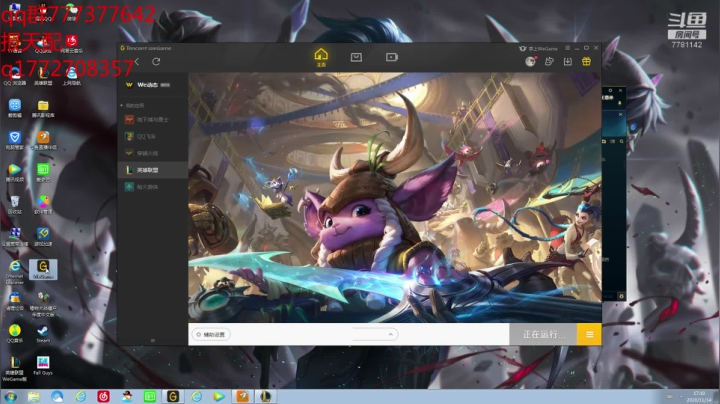Open the user avatar profile in WeGame

pyautogui.click(x=530, y=62)
